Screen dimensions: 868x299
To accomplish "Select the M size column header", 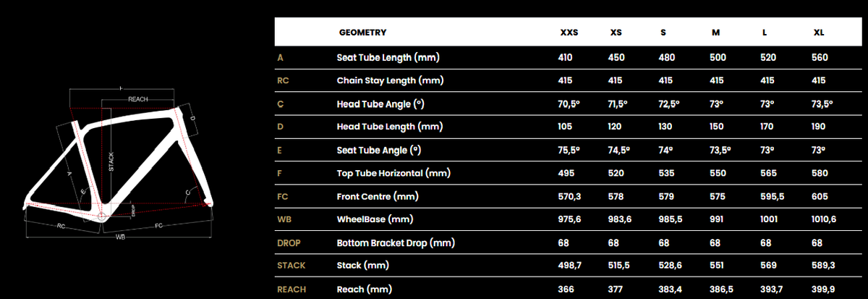I will pos(715,33).
